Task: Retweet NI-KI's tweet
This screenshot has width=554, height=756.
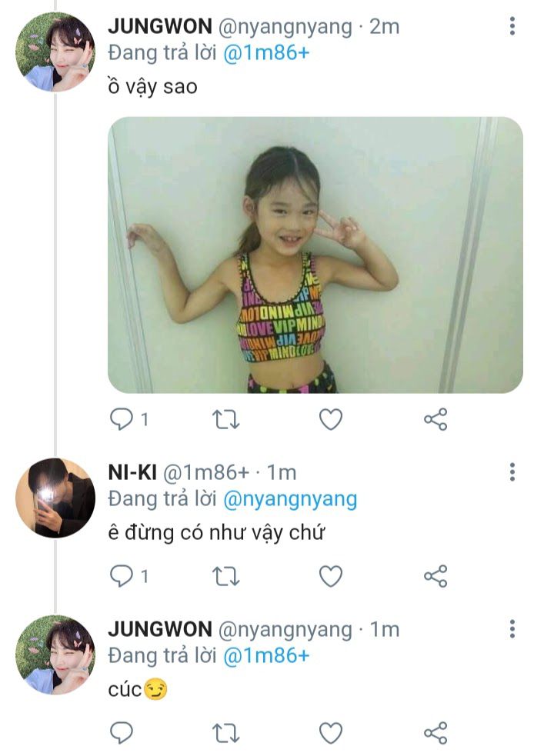Action: tap(225, 576)
